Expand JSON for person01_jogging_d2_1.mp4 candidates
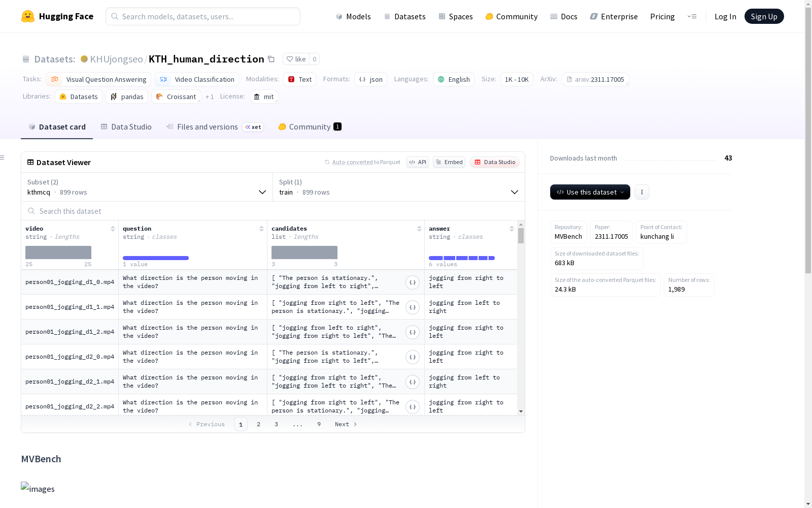 point(413,382)
